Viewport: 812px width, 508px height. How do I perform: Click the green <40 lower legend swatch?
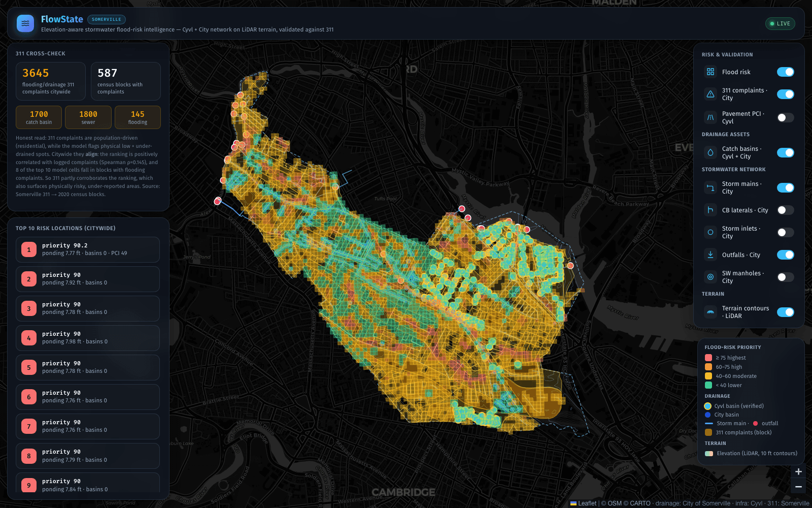tap(708, 385)
